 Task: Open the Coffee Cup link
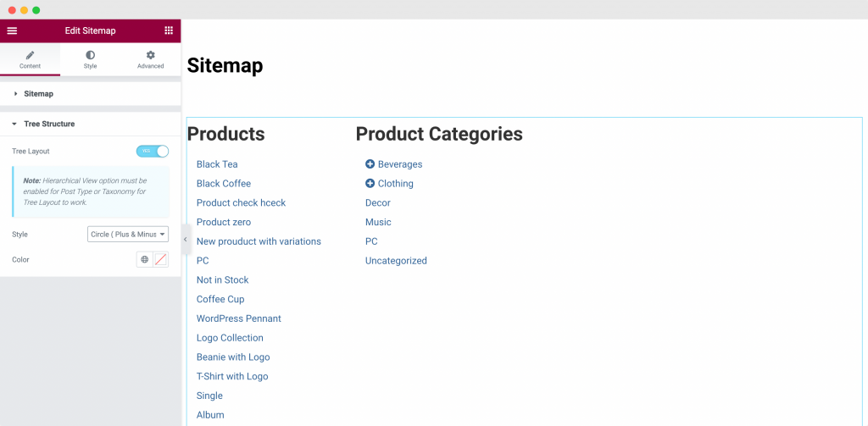220,299
